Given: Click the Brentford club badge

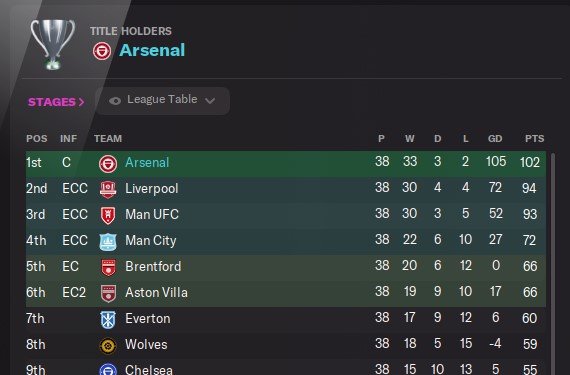Looking at the screenshot, I should [x=108, y=267].
